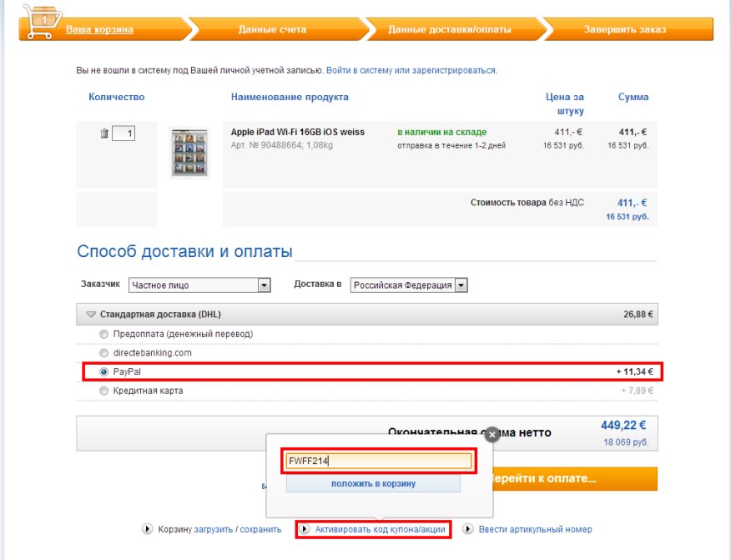The height and width of the screenshot is (560, 731).
Task: Click the shopping cart icon
Action: (x=42, y=22)
